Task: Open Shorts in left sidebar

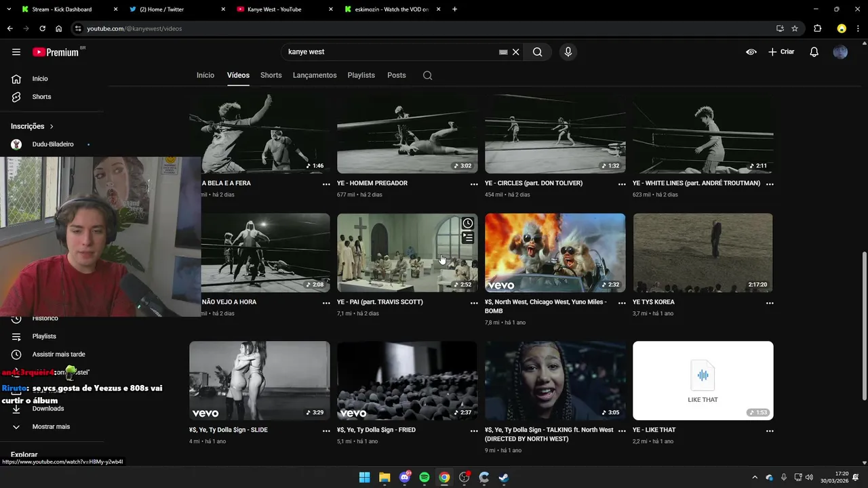Action: (41, 97)
